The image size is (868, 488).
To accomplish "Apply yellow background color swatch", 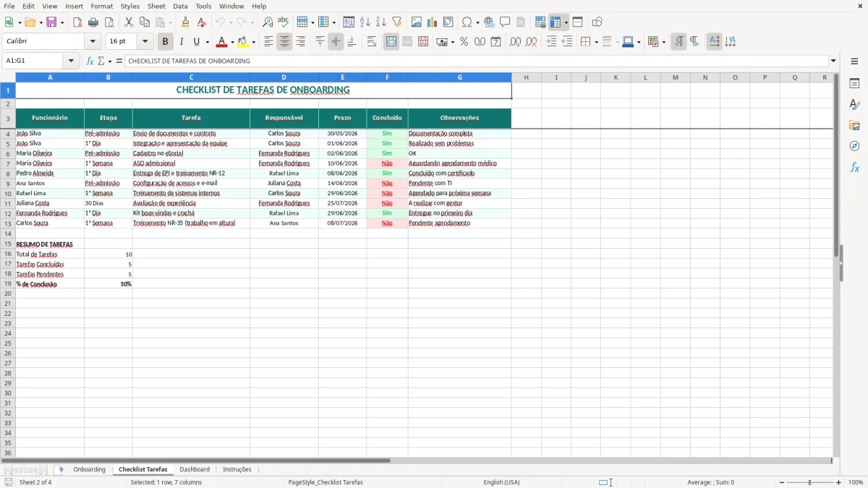I will 243,42.
